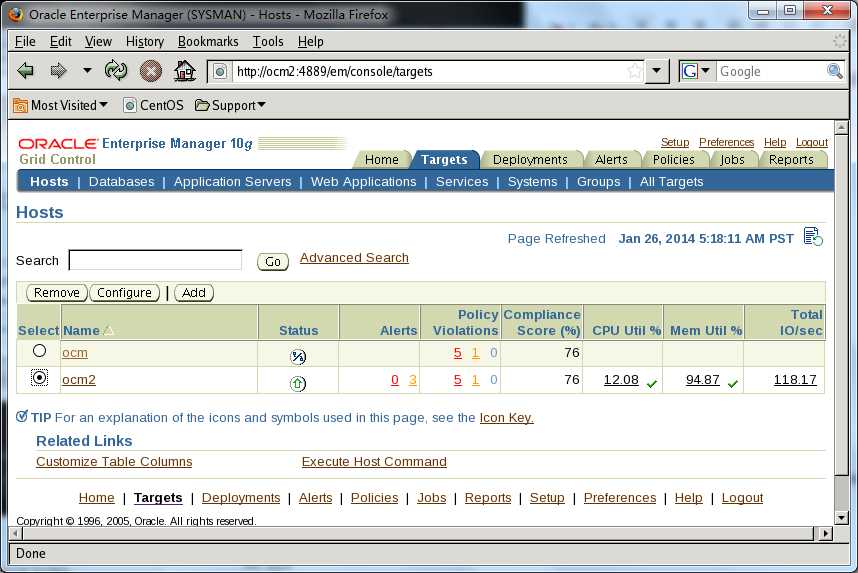Switch to Home tab
Viewport: 858px width, 573px height.
pos(382,159)
